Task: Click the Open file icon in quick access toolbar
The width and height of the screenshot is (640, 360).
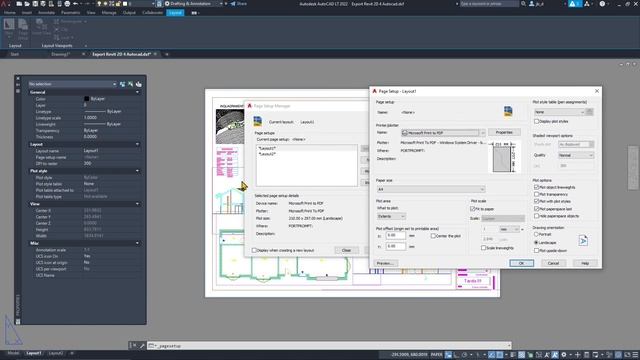Action: (27, 4)
